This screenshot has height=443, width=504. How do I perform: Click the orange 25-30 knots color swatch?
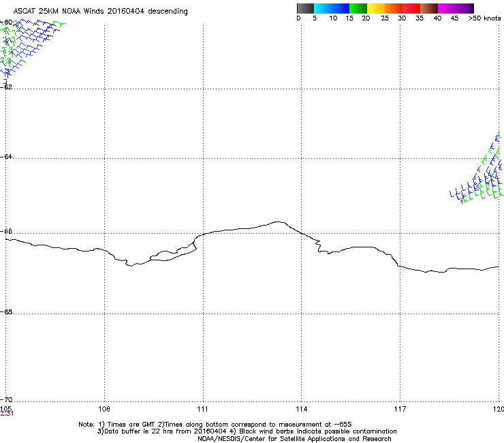pos(394,8)
